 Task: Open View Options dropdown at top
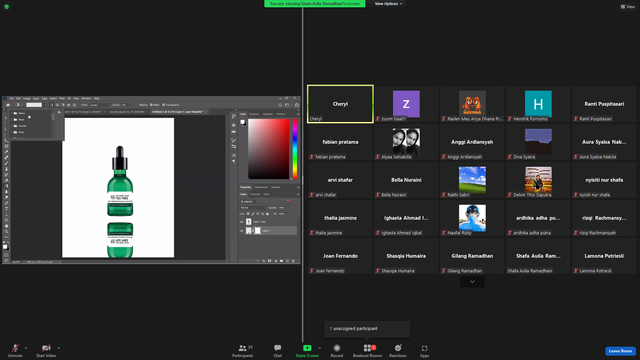click(x=388, y=4)
